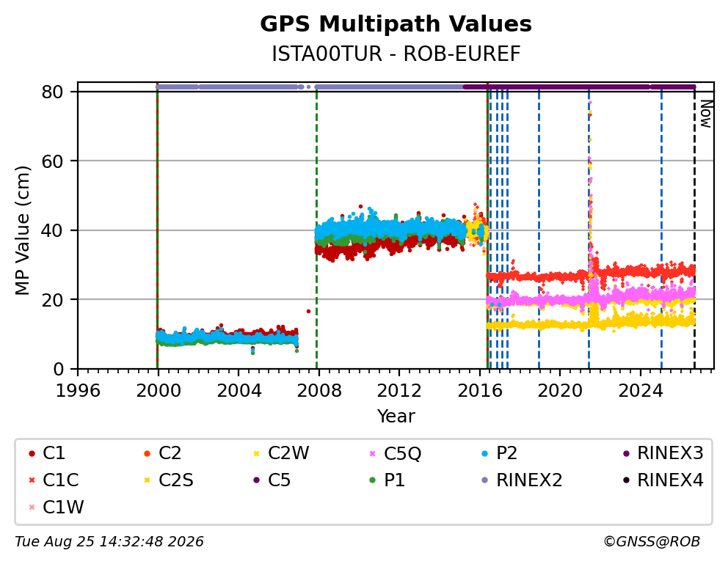Image resolution: width=728 pixels, height=564 pixels.
Task: Select the RINEX4 legend entry
Action: tap(663, 480)
